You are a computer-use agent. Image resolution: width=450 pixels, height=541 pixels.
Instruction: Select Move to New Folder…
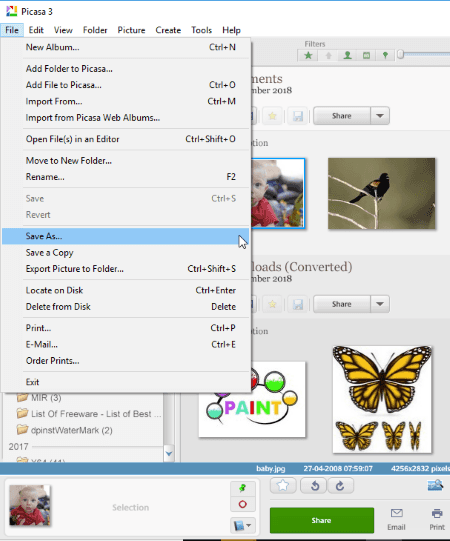click(x=126, y=160)
